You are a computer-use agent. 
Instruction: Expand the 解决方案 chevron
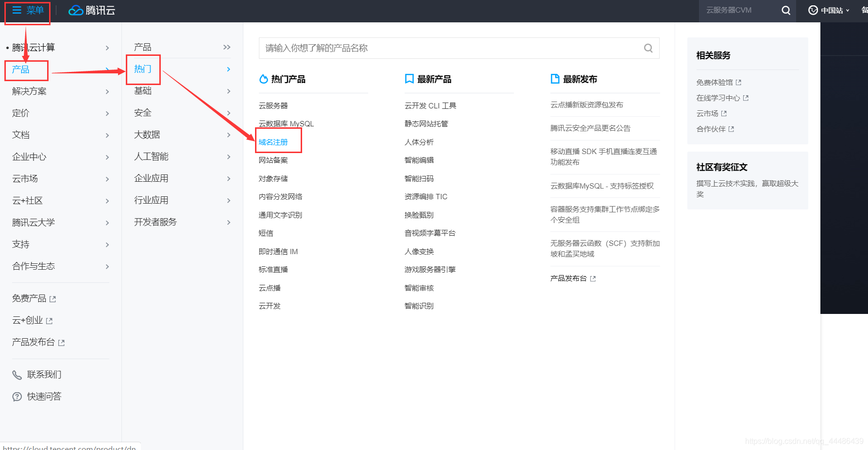pyautogui.click(x=107, y=92)
